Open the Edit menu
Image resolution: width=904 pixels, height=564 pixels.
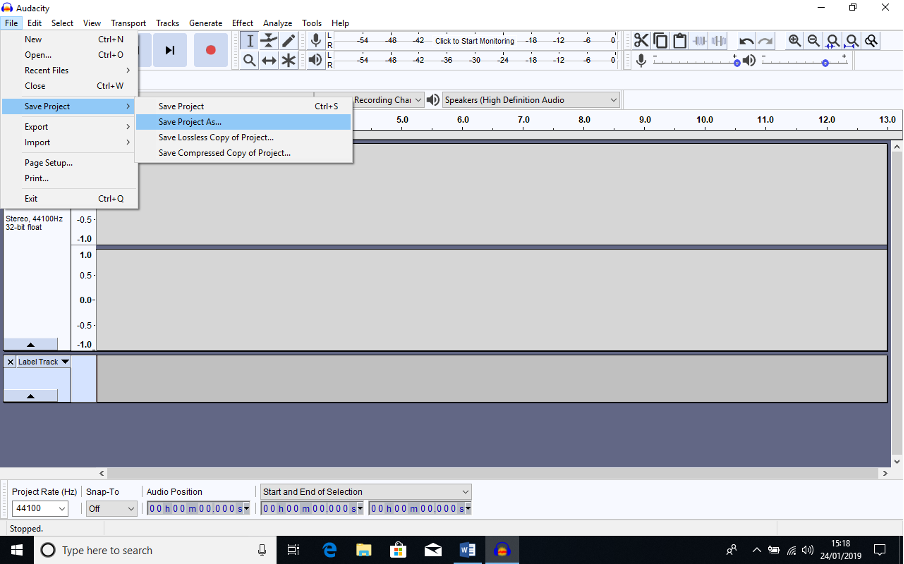click(x=34, y=23)
